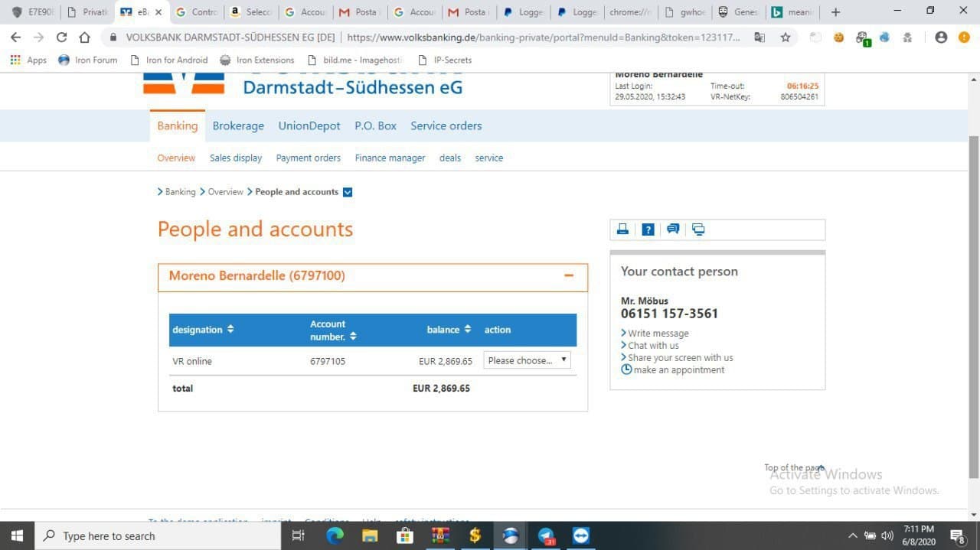Open the Chrome profile avatar icon
Image resolution: width=980 pixels, height=550 pixels.
point(941,37)
